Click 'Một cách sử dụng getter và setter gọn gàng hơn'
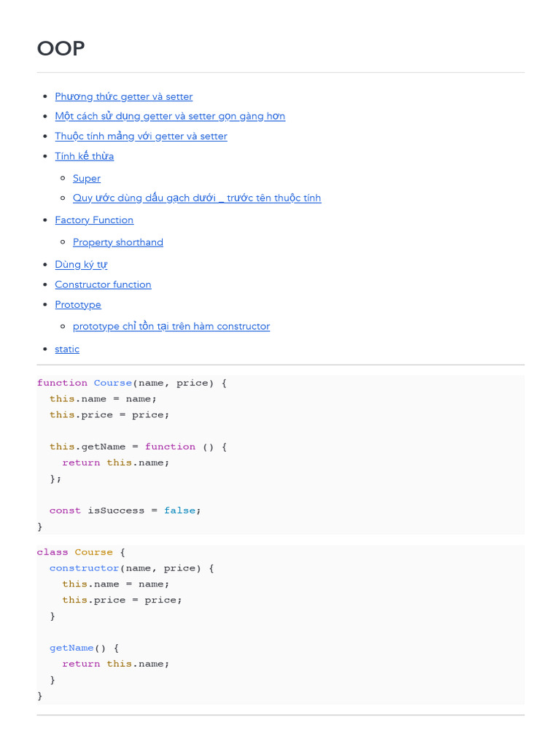 (x=170, y=116)
